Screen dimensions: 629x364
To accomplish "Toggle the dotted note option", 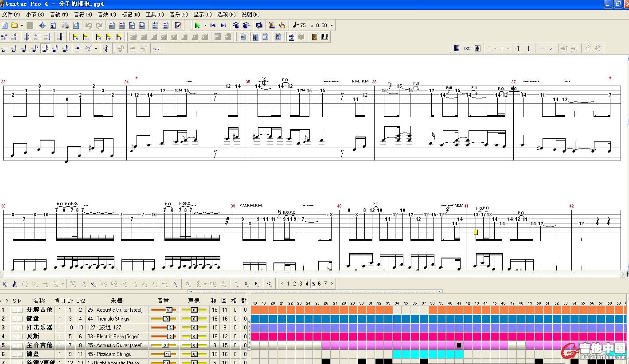I will pyautogui.click(x=77, y=48).
